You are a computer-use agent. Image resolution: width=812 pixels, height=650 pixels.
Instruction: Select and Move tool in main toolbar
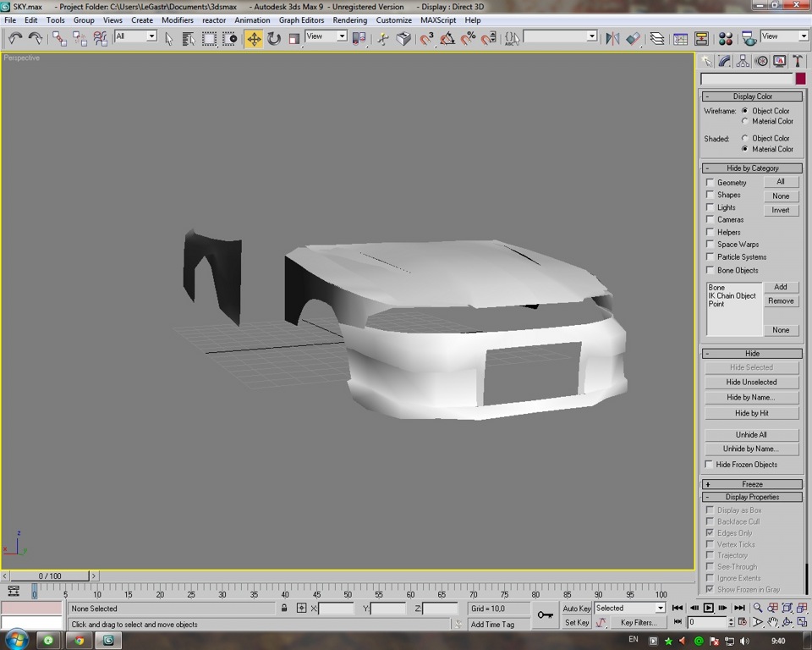[254, 38]
